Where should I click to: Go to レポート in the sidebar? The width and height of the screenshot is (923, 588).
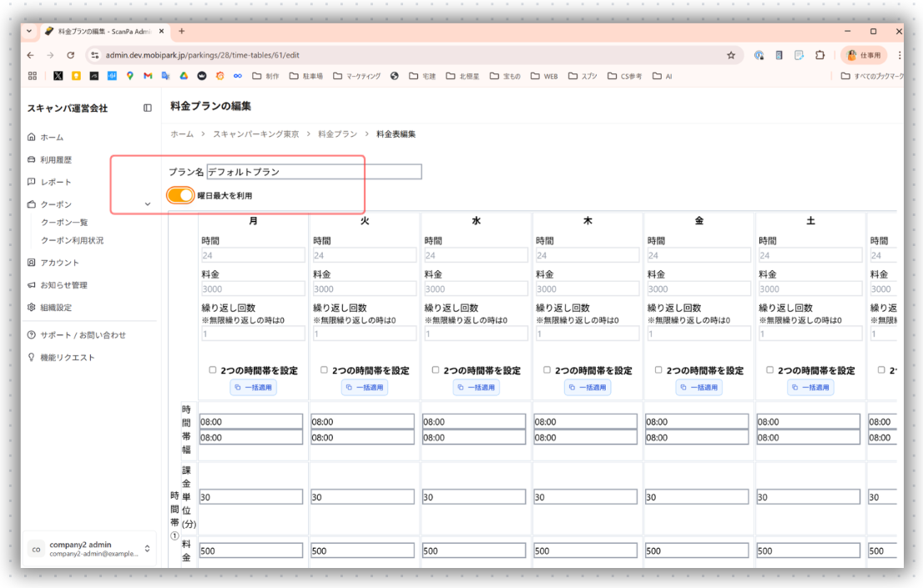[x=56, y=182]
